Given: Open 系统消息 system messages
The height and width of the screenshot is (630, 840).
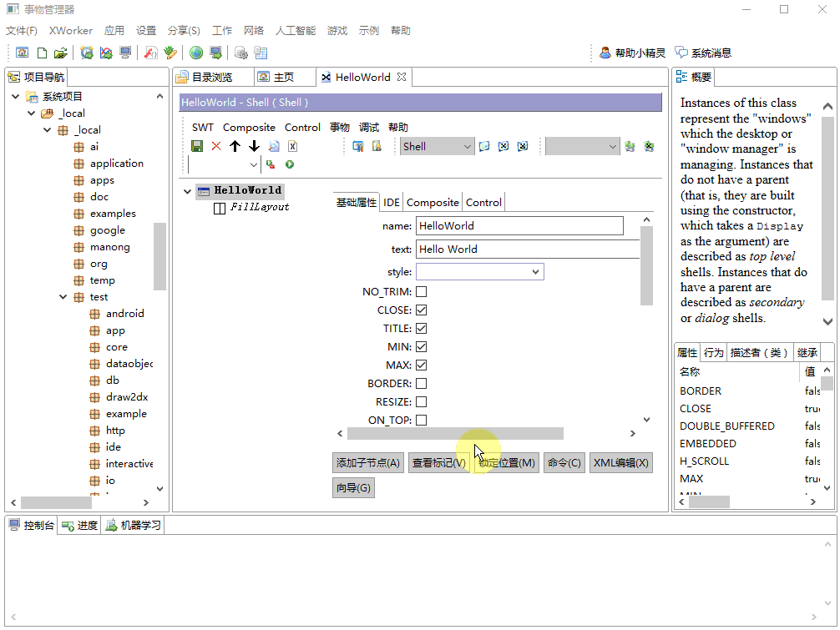Looking at the screenshot, I should pos(703,53).
